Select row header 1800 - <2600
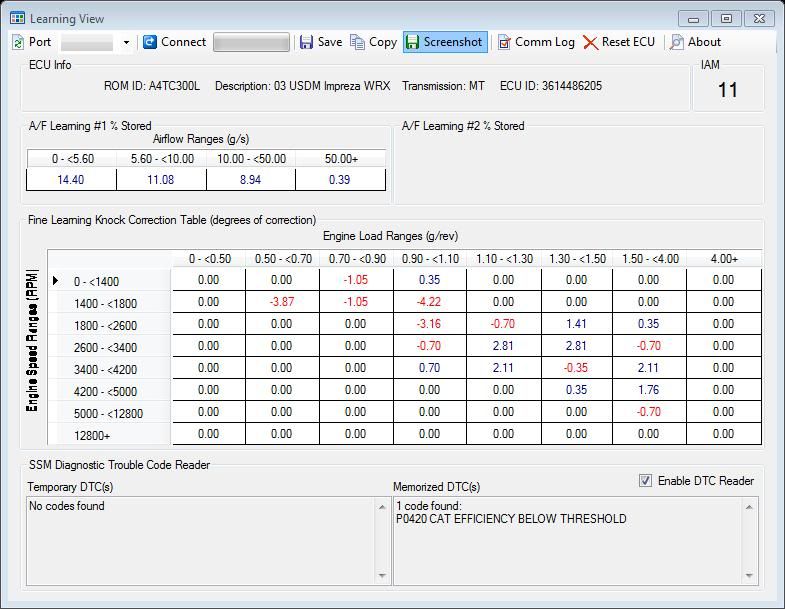This screenshot has height=609, width=785. (109, 326)
